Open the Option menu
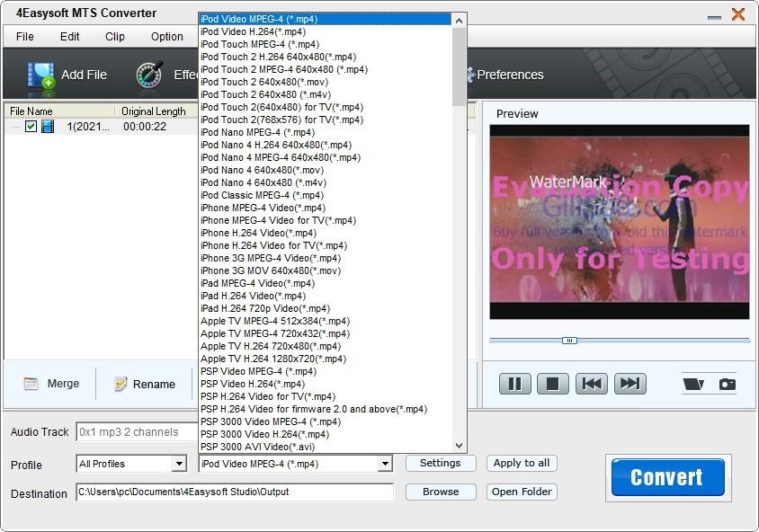Image resolution: width=759 pixels, height=532 pixels. pos(167,37)
